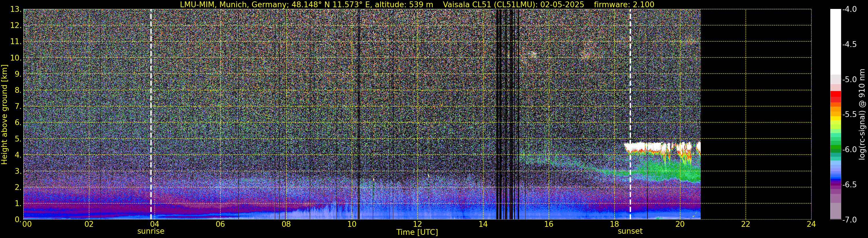This screenshot has width=868, height=238.
Task: Click the x-axis tick label 22
Action: pyautogui.click(x=746, y=224)
